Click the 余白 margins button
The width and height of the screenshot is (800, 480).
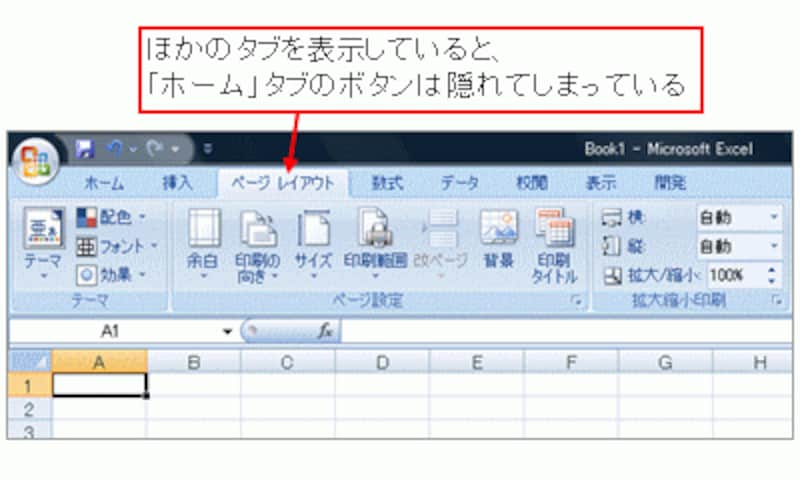coord(204,244)
